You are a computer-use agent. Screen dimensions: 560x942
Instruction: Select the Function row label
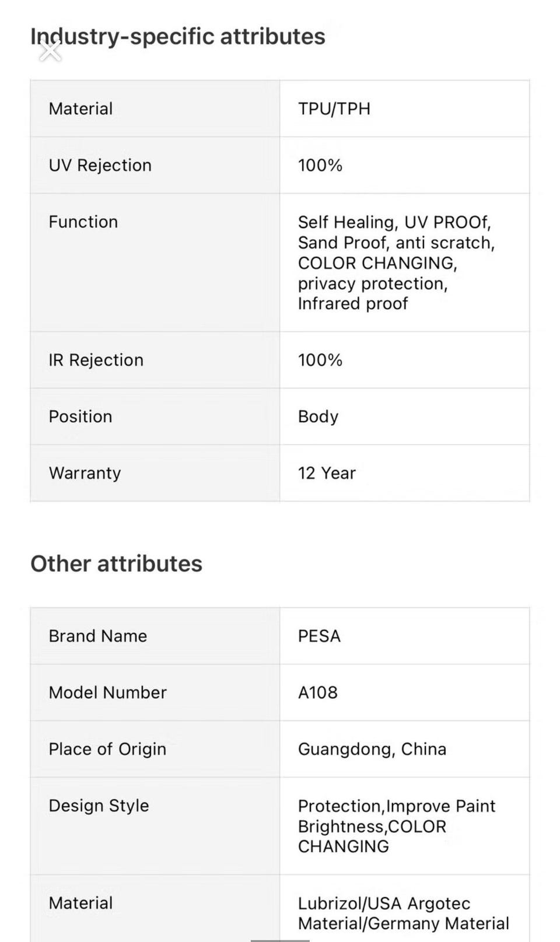(x=83, y=222)
